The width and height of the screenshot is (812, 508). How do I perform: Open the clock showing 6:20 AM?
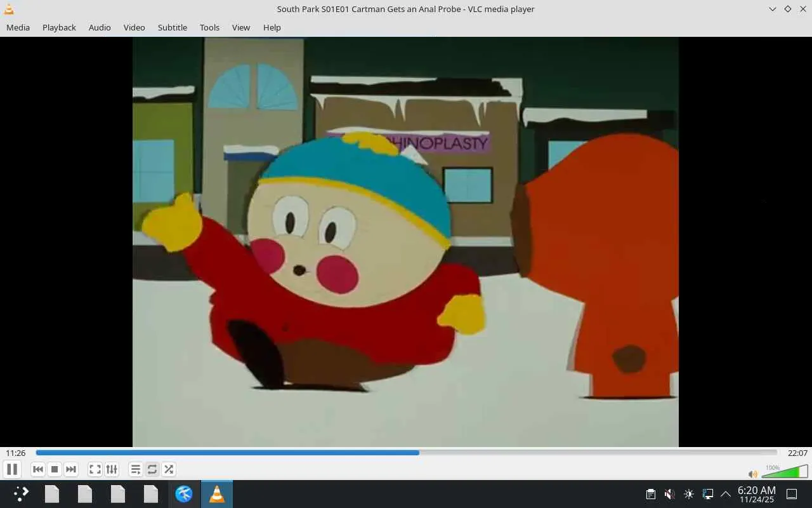point(756,494)
